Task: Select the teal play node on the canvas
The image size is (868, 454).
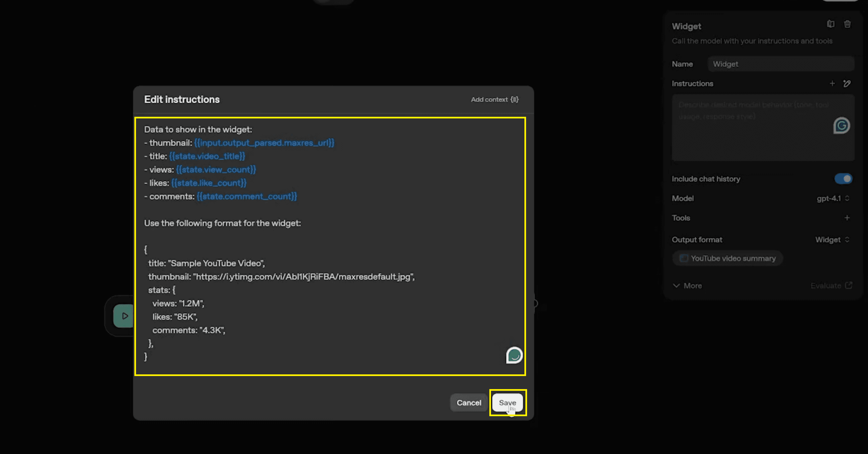Action: pyautogui.click(x=125, y=316)
